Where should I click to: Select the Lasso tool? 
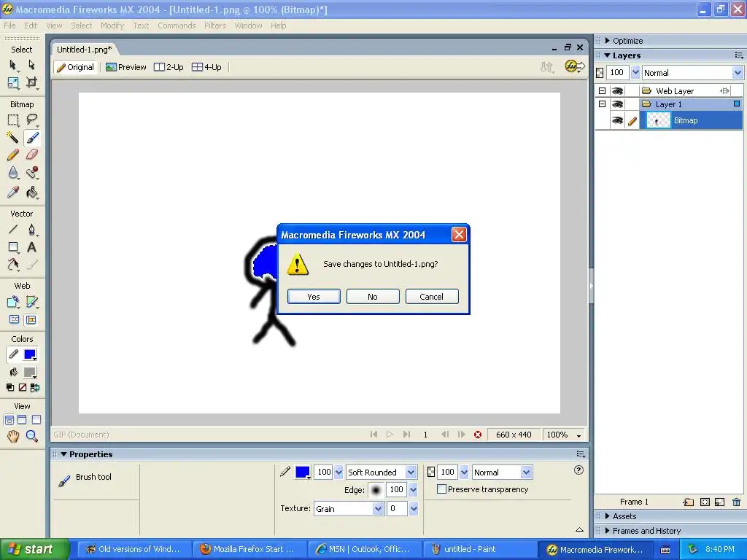[32, 120]
